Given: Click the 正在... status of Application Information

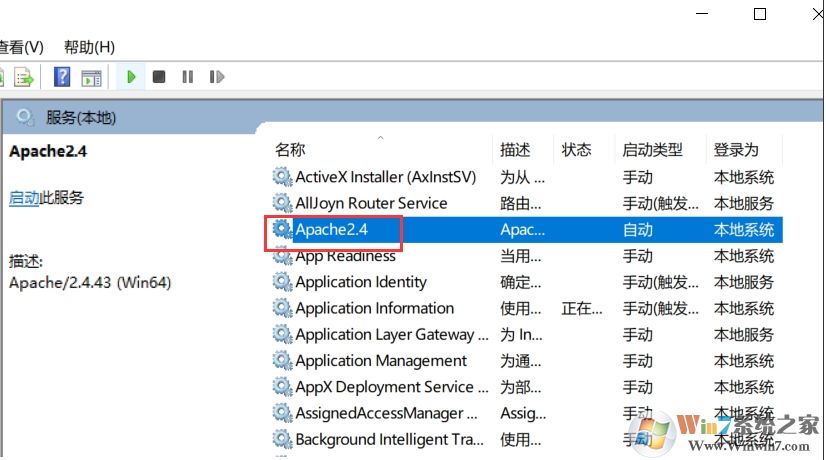Looking at the screenshot, I should (582, 308).
